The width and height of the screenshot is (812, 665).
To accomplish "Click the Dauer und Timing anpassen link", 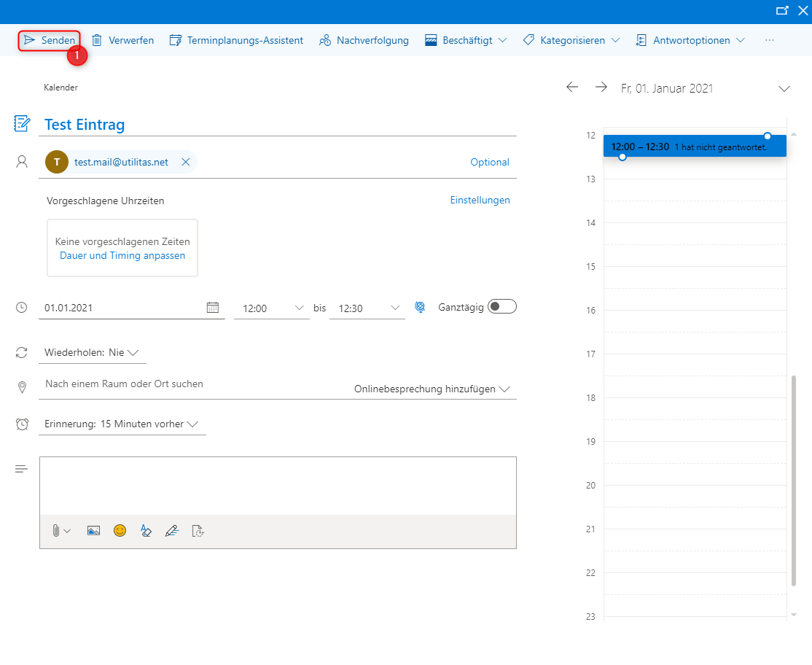I will click(122, 256).
